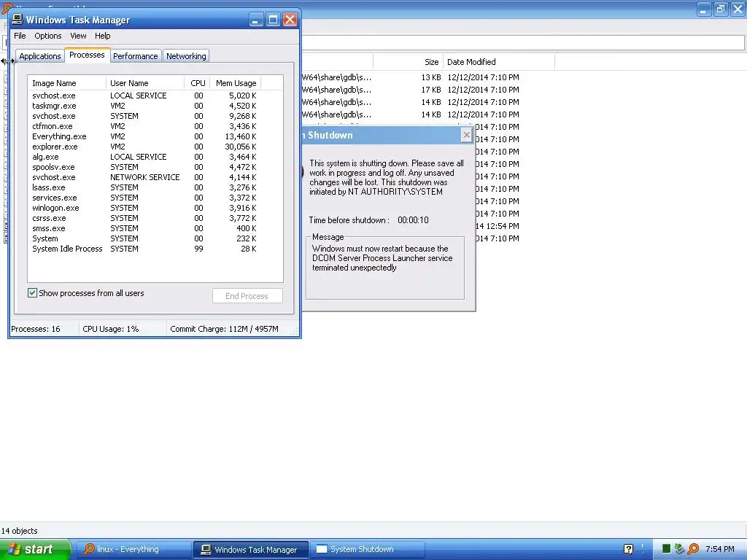Sort processes by User Name column
This screenshot has height=560, width=747.
tap(145, 83)
